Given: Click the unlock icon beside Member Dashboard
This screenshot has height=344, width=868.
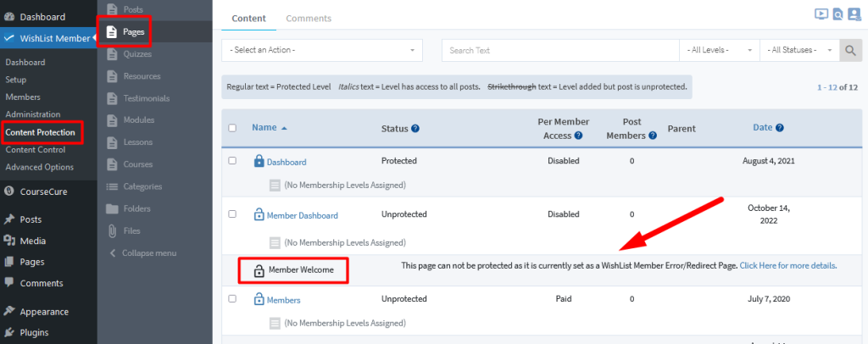Looking at the screenshot, I should [259, 214].
